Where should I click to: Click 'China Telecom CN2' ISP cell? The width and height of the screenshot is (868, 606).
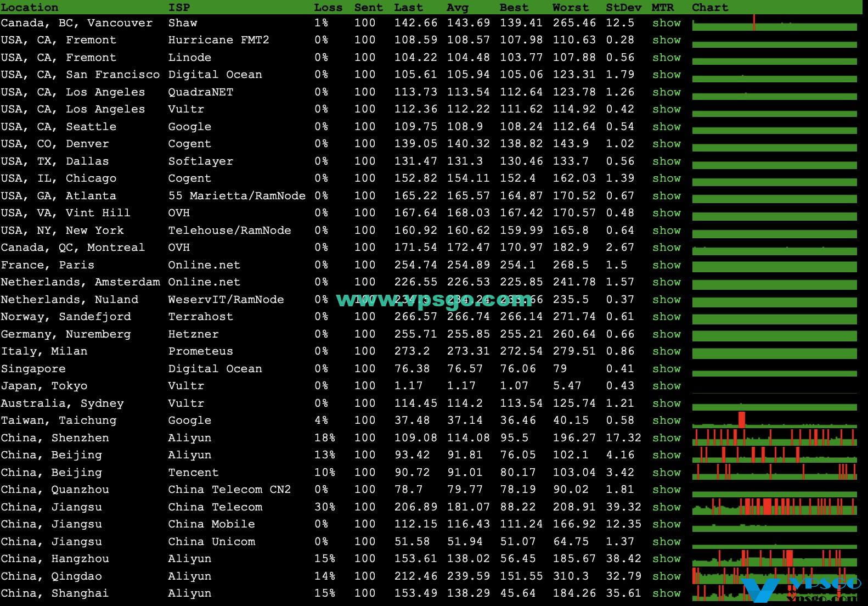(229, 490)
